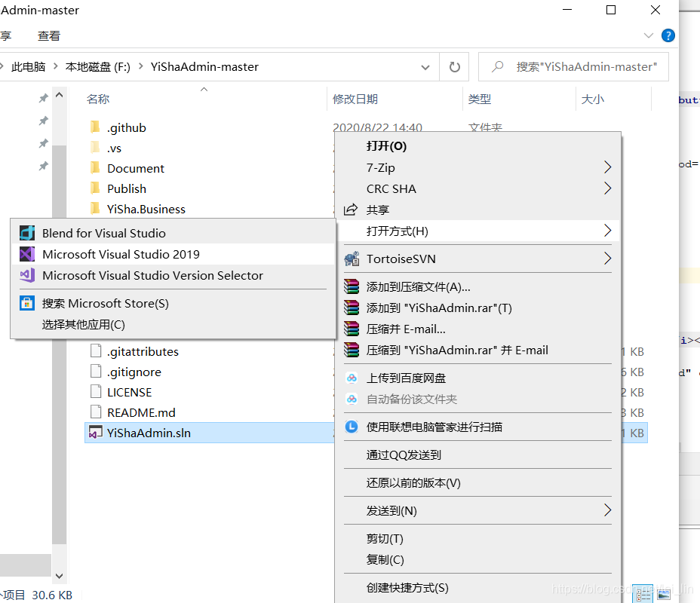Screen dimensions: 700x603
Task: Click the 2020/8/22 14:40 date cell
Action: [377, 127]
